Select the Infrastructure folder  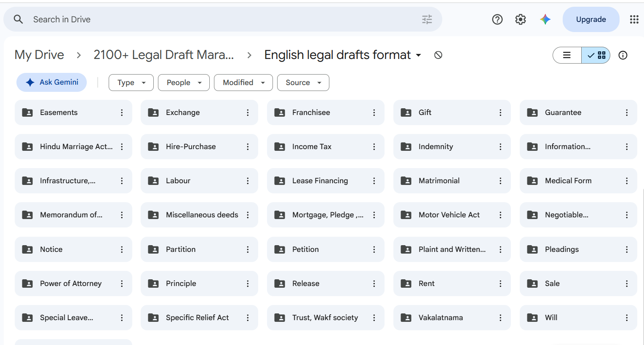click(73, 181)
